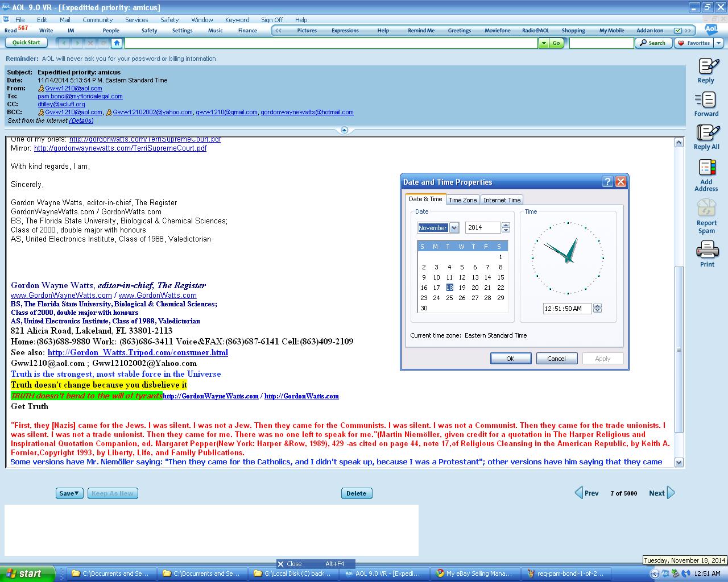The image size is (728, 582).
Task: Click the Reply All icon
Action: click(708, 132)
